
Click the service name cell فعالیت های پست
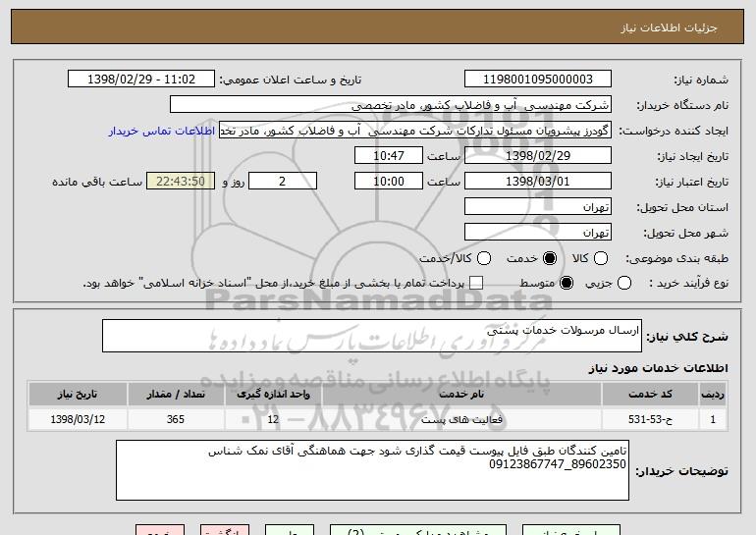pyautogui.click(x=461, y=419)
